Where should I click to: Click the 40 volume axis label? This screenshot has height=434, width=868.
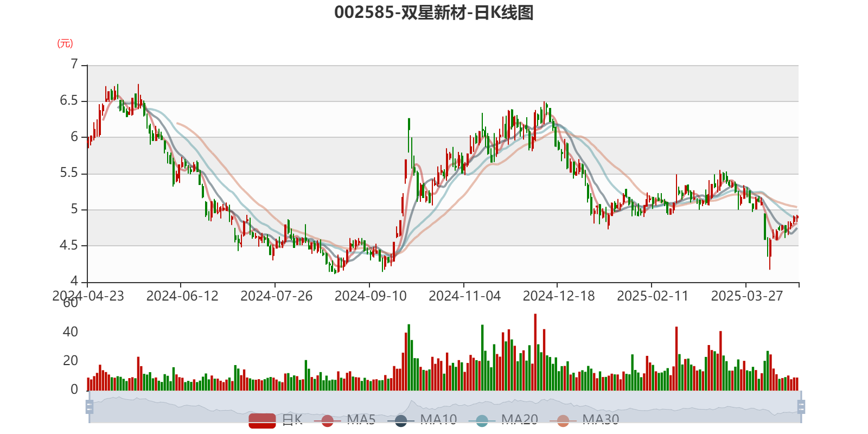(x=71, y=332)
